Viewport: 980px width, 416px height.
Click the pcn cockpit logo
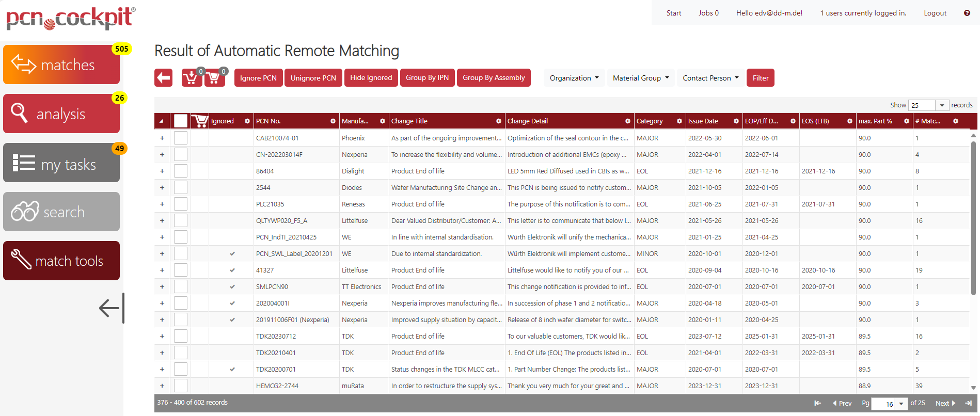click(x=71, y=19)
